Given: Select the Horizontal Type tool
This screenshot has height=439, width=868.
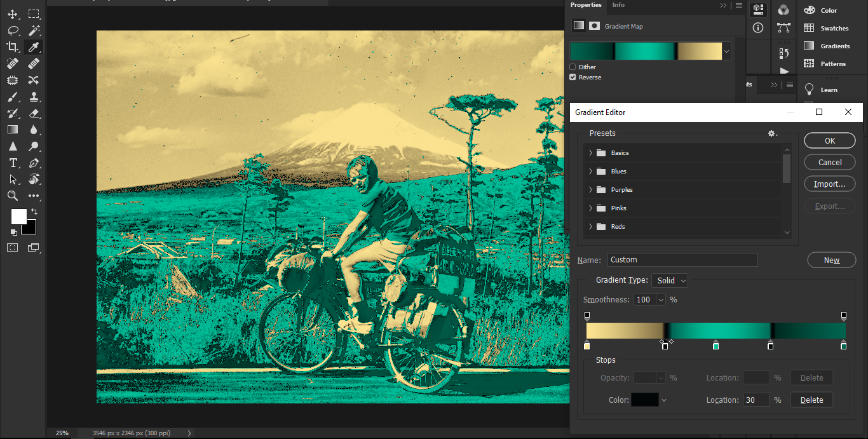Looking at the screenshot, I should click(x=13, y=163).
